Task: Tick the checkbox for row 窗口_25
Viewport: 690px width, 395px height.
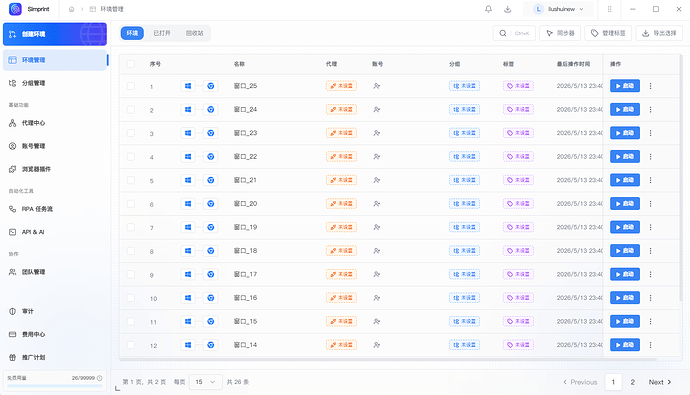Action: coord(131,86)
